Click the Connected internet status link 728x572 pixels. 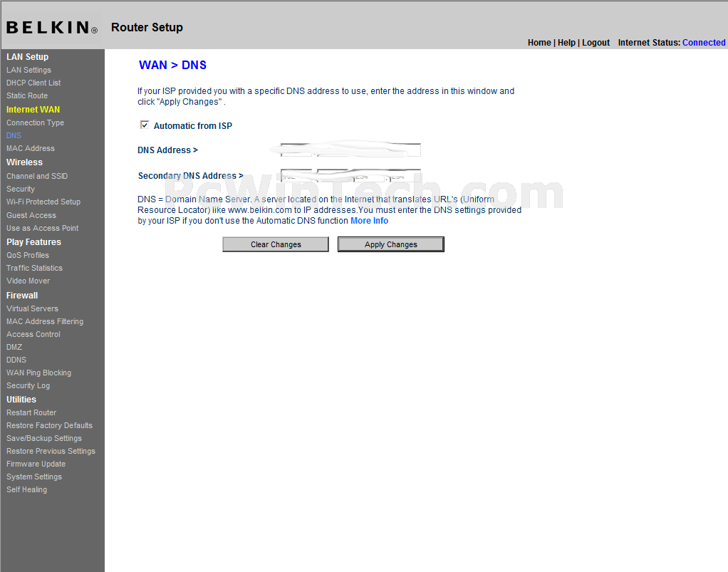704,43
